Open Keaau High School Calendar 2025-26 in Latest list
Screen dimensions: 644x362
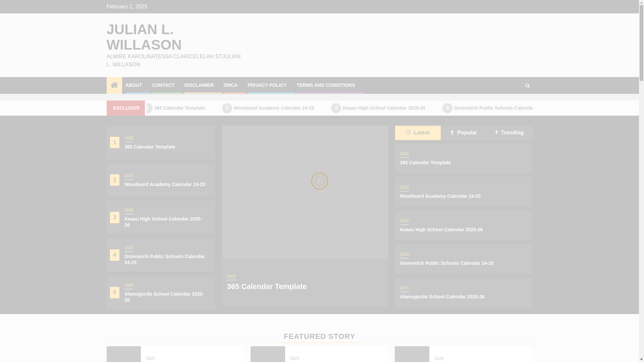tap(441, 230)
